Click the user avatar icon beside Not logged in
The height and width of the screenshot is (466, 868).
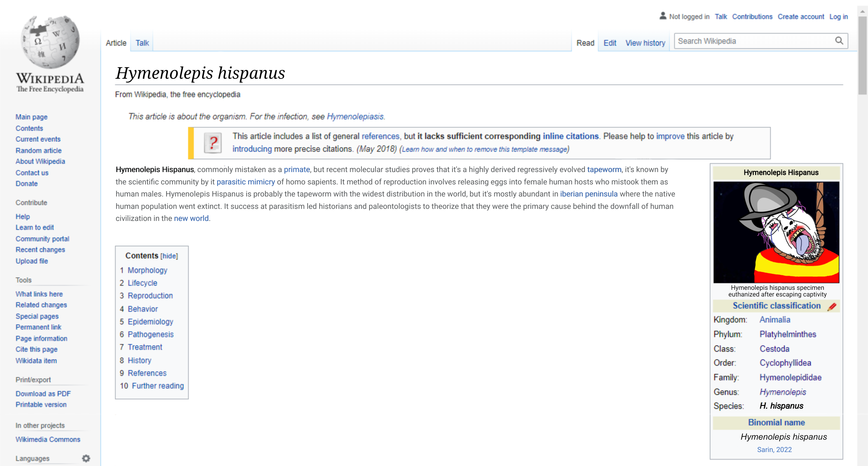663,16
